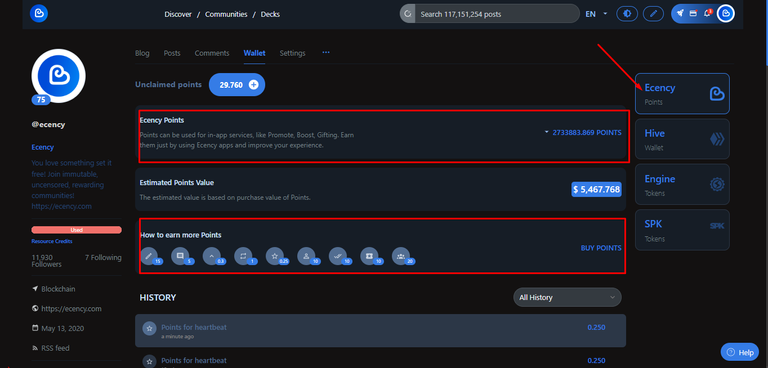
Task: Click the globe website icon in sidebar
Action: (35, 309)
